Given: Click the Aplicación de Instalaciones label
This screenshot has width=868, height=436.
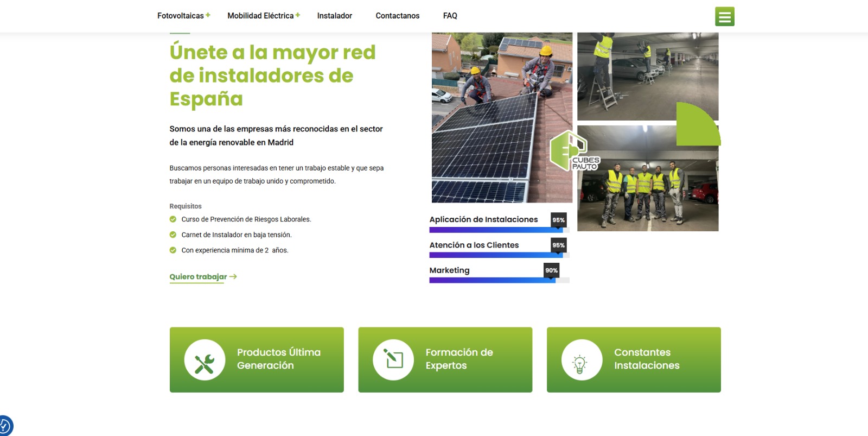Looking at the screenshot, I should point(483,219).
